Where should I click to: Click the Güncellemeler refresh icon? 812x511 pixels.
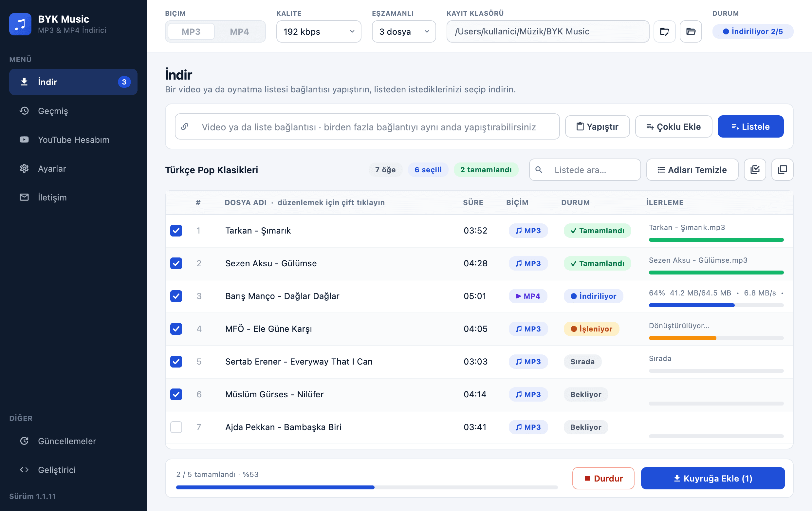pos(24,441)
